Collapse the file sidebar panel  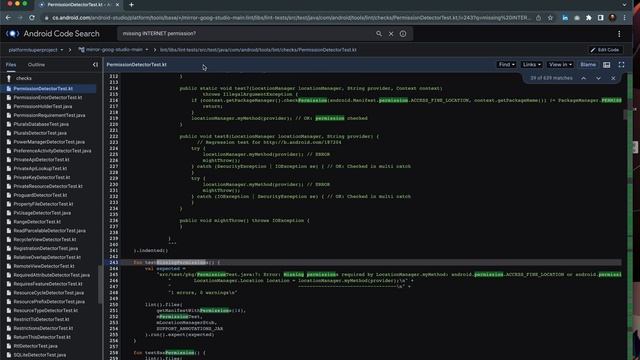click(95, 64)
